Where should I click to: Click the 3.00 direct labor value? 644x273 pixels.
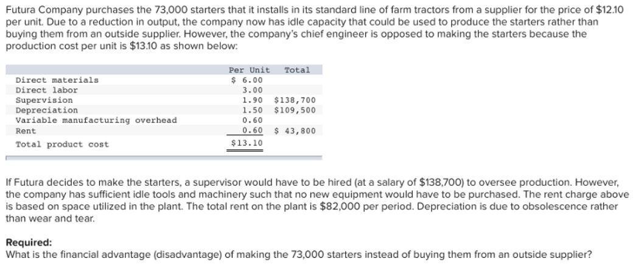[252, 90]
